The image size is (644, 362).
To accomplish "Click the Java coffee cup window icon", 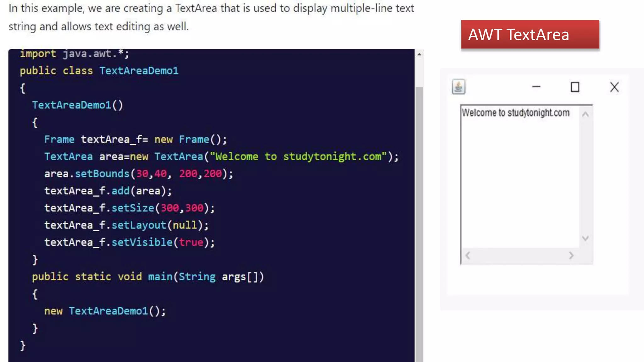I will [458, 87].
